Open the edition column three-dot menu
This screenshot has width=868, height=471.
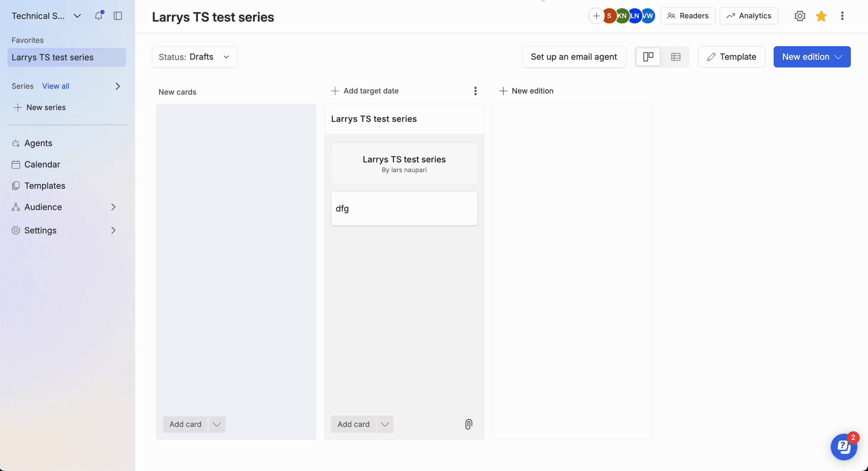475,91
